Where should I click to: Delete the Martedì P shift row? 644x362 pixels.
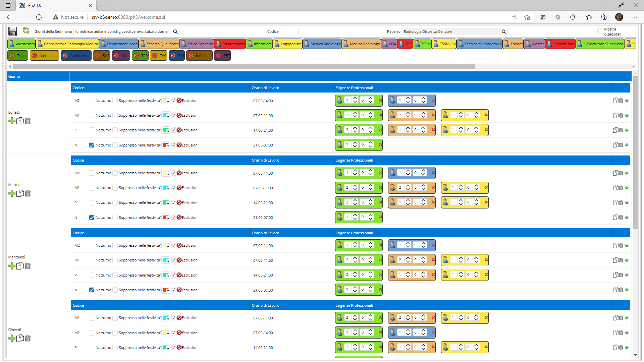621,203
